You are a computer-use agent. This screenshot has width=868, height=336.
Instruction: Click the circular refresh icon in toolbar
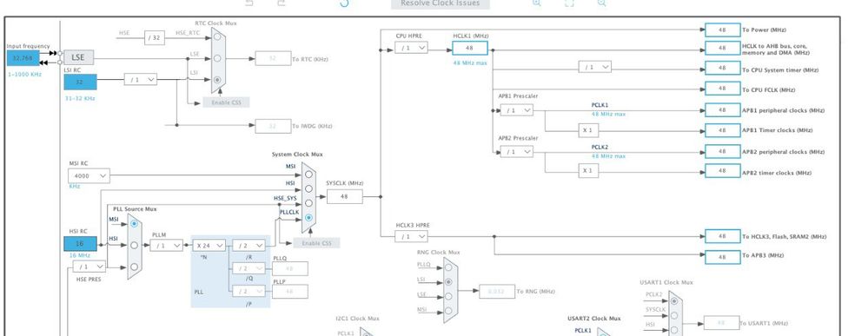[344, 3]
